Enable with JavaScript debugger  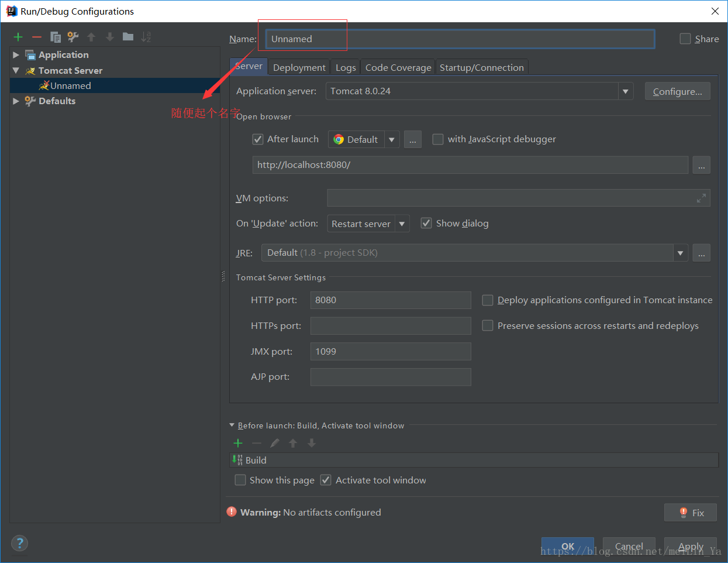437,139
